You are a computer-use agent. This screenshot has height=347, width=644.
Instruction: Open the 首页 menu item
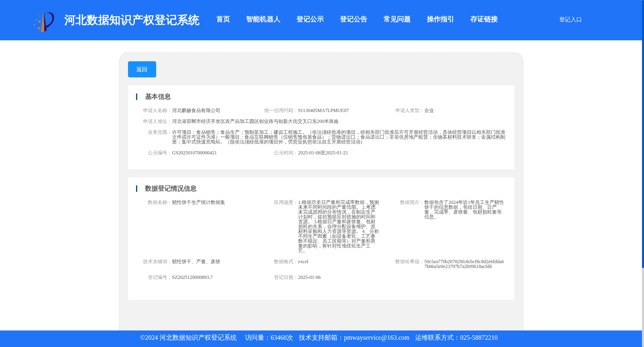pos(223,19)
